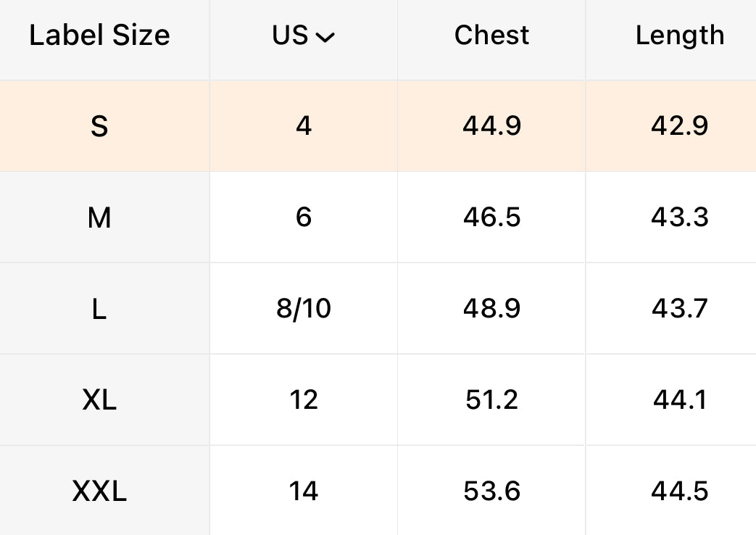Viewport: 756px width, 535px height.
Task: Click chest value 46.5
Action: point(491,217)
